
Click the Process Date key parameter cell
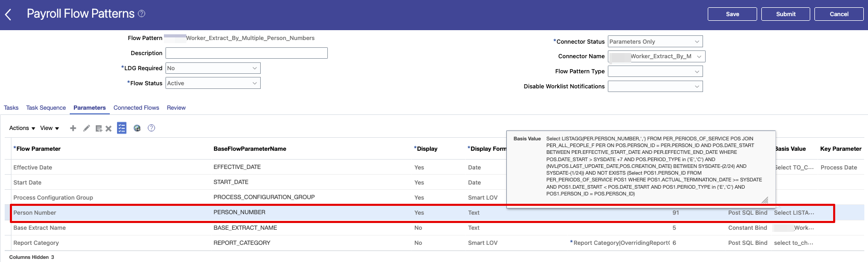(x=839, y=167)
